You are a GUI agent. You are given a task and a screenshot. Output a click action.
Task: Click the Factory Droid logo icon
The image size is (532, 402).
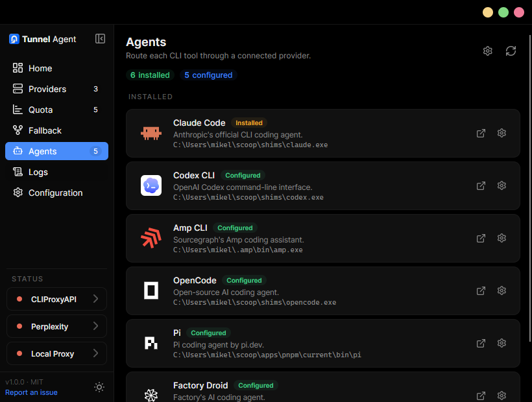click(x=151, y=395)
